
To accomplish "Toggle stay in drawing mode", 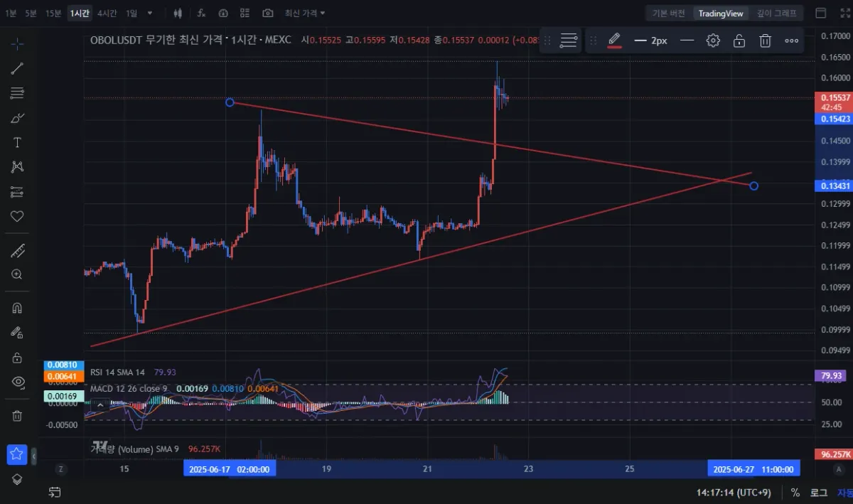I will click(17, 333).
